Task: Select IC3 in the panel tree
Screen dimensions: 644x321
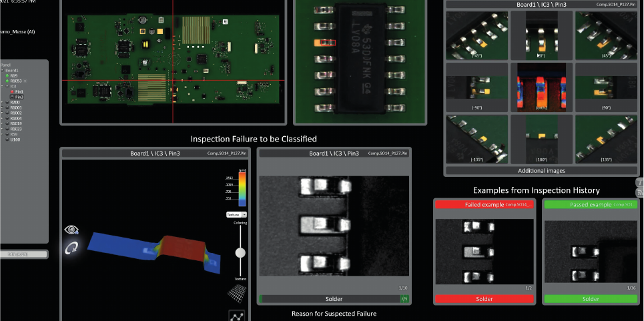Action: [x=13, y=86]
